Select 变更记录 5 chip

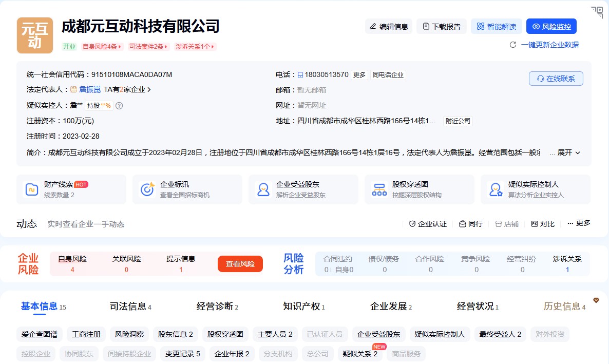(182, 354)
